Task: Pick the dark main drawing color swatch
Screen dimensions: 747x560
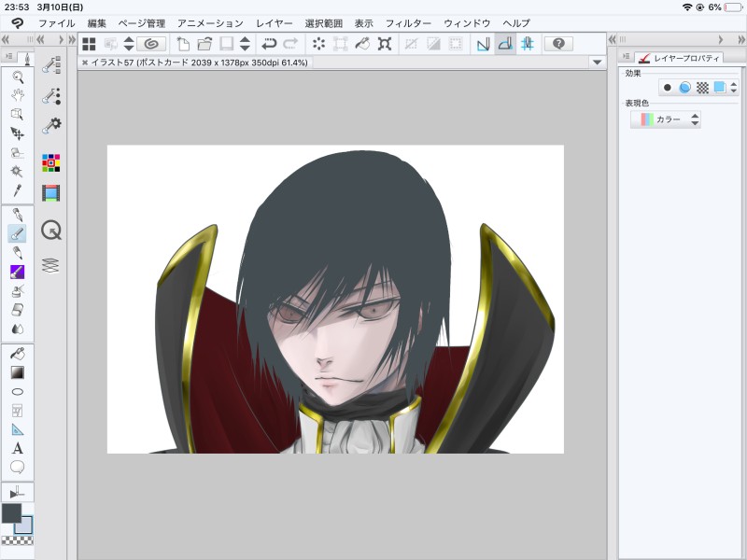Action: pos(12,513)
